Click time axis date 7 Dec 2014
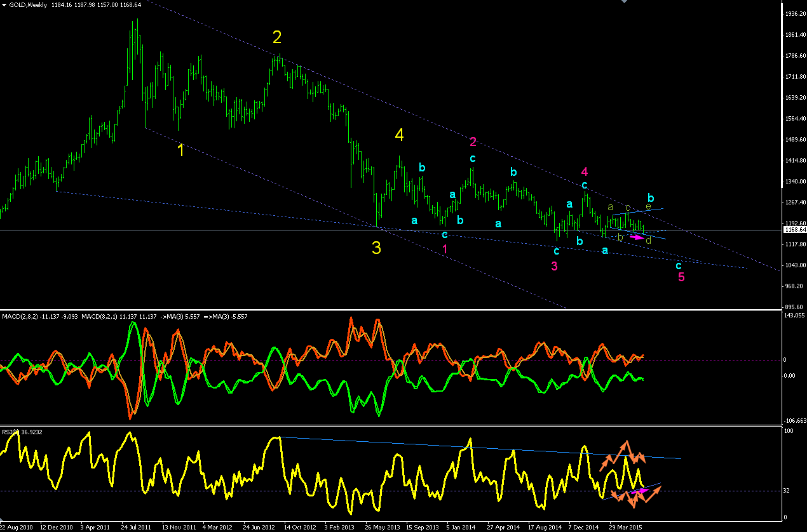The image size is (807, 532). point(583,527)
